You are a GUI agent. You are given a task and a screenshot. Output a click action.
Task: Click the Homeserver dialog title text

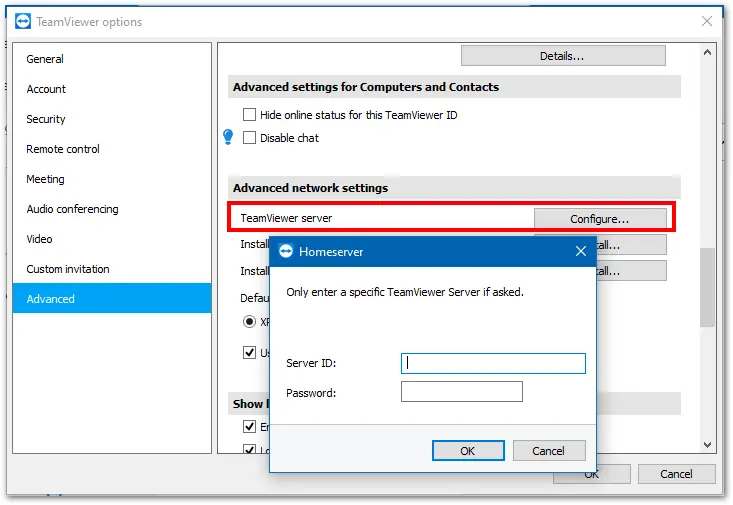(x=331, y=252)
